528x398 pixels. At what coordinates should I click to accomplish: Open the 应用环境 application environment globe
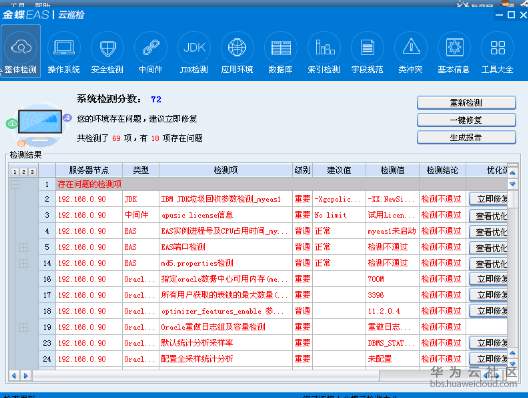coord(237,53)
